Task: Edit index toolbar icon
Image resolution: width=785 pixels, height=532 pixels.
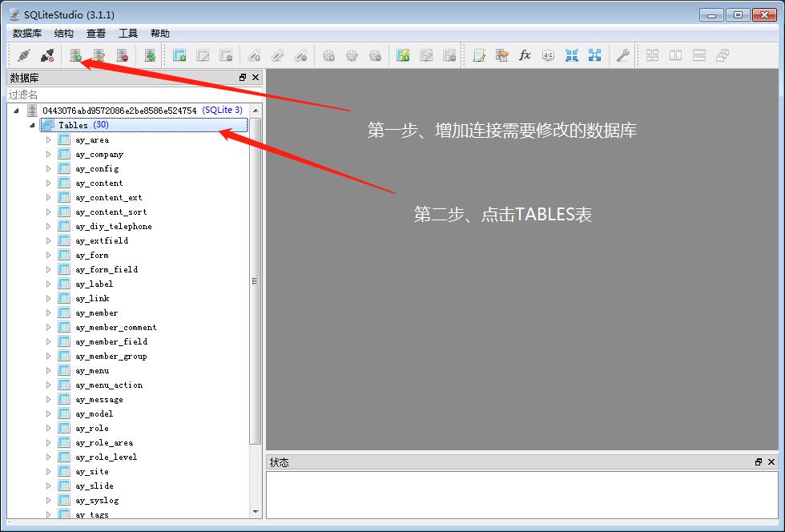Action: (277, 55)
